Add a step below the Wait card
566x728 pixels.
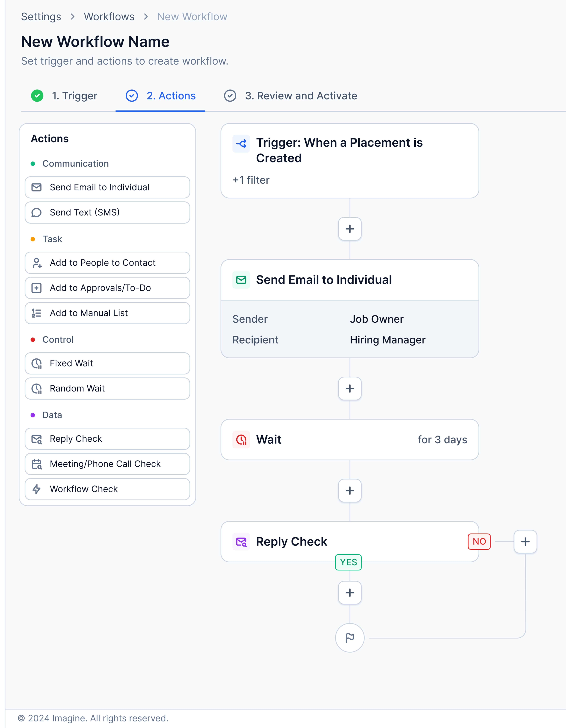(x=350, y=491)
